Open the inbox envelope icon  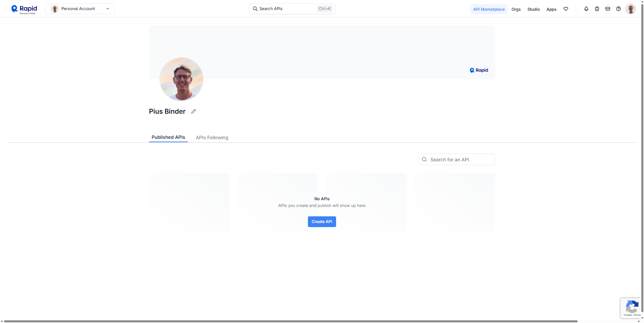[608, 9]
